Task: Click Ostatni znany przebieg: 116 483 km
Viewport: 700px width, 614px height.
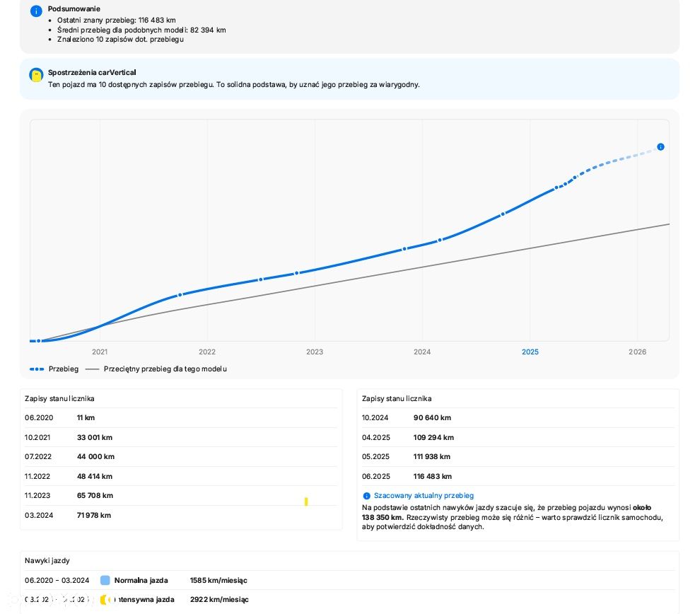Action: [x=117, y=20]
